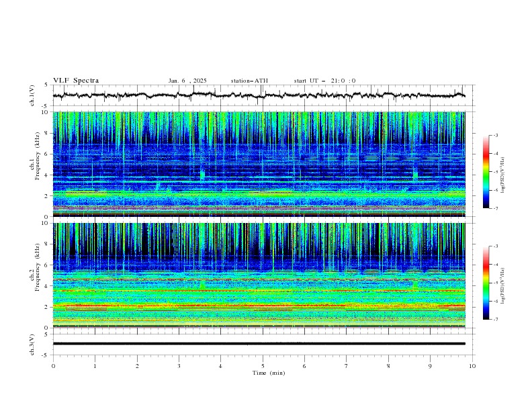The image size is (532, 411).
Task: Click time axis tick label "5"
Action: [x=263, y=366]
